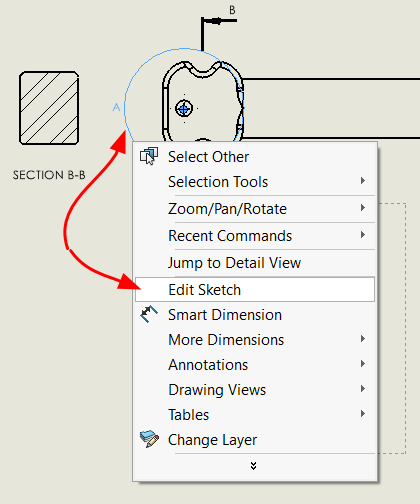Choose Select Other from context menu
Viewport: 420px width, 504px height.
[x=255, y=157]
